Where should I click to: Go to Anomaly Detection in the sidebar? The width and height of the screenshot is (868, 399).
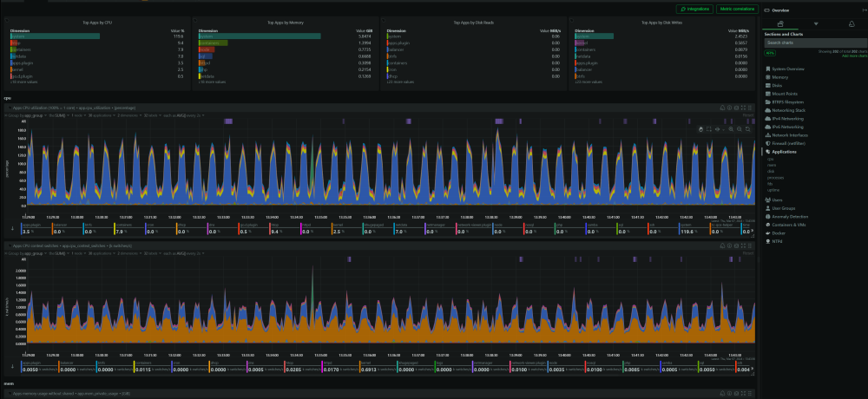point(789,216)
